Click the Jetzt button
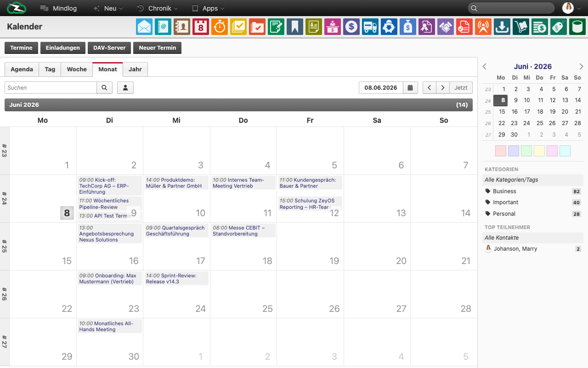 click(x=461, y=87)
